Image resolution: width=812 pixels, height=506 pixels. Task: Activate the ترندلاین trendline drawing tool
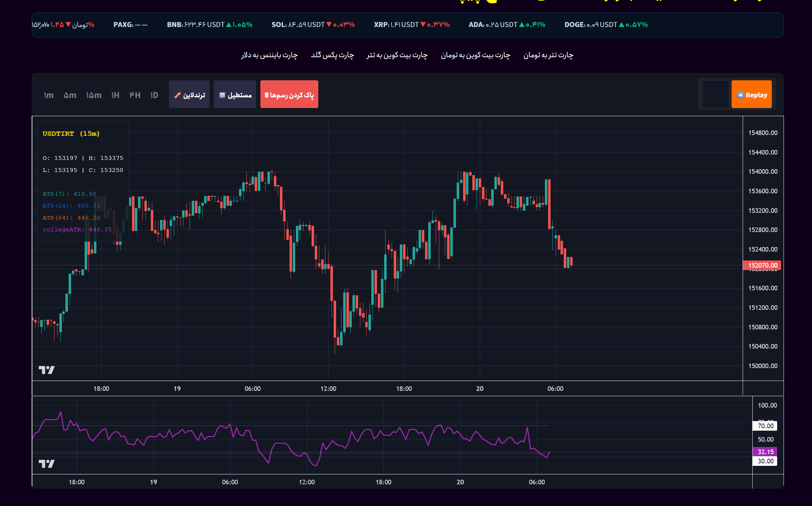click(189, 94)
